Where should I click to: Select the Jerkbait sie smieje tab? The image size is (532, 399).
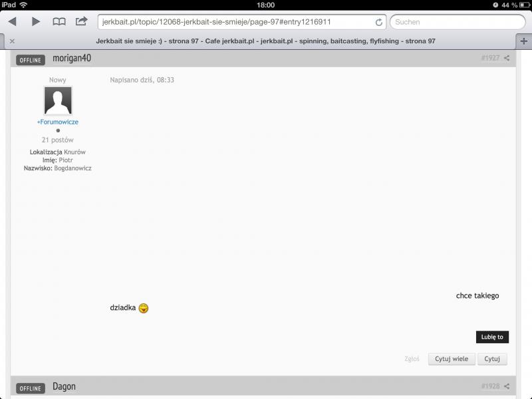(x=265, y=41)
